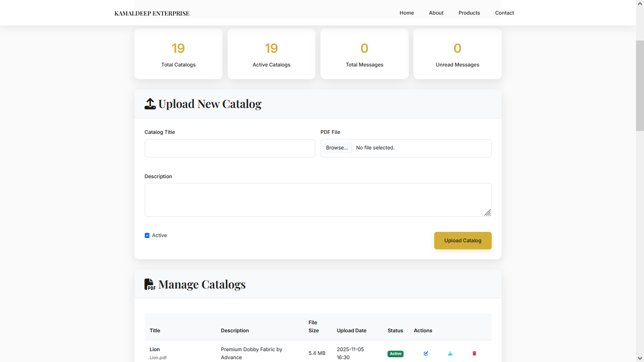
Task: Click the Catalog Title label
Action: [160, 132]
